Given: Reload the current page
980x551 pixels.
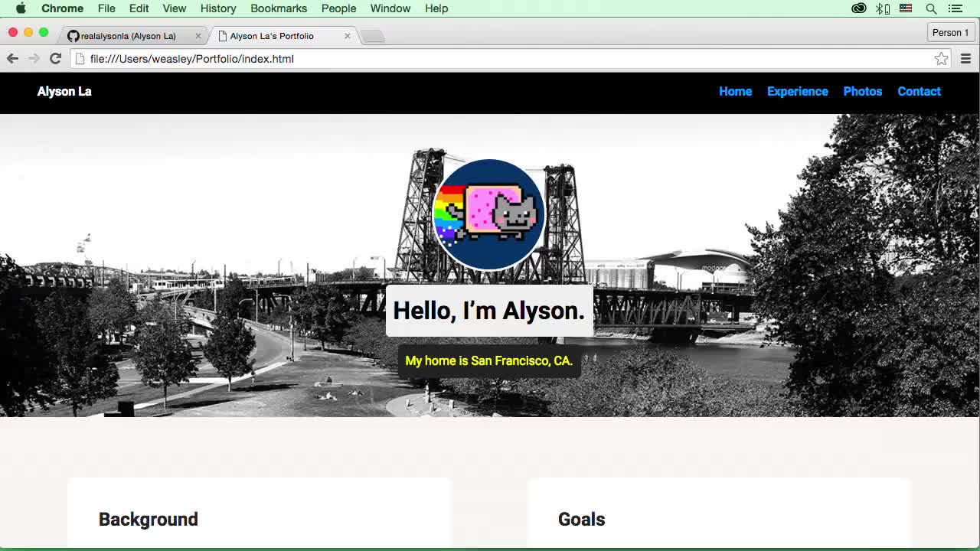Looking at the screenshot, I should pyautogui.click(x=55, y=58).
